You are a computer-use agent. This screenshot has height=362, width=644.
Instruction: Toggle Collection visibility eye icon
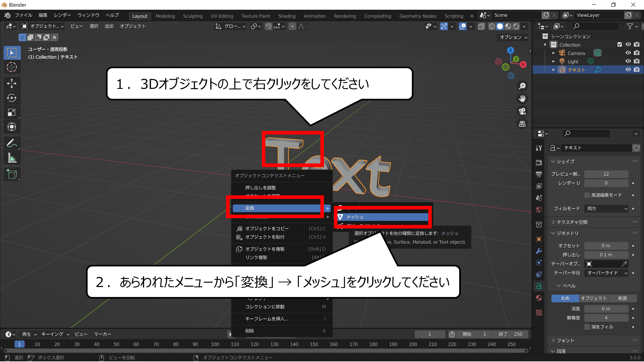(x=628, y=44)
